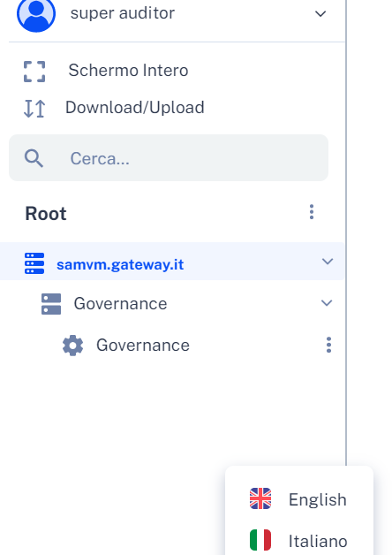392x555 pixels.
Task: Click the Schermo Intero label
Action: (128, 70)
